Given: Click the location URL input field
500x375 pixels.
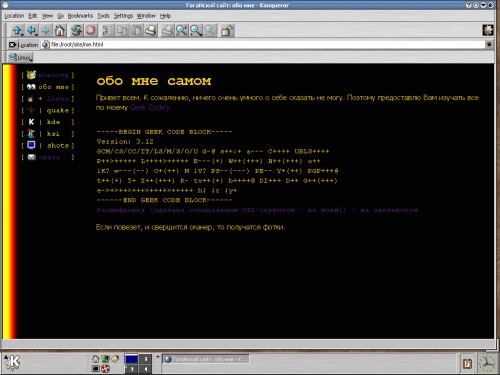Looking at the screenshot, I should tap(267, 44).
